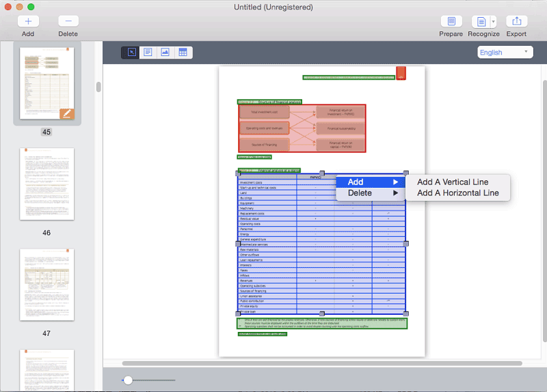
Task: Open the English language dropdown
Action: tap(505, 53)
